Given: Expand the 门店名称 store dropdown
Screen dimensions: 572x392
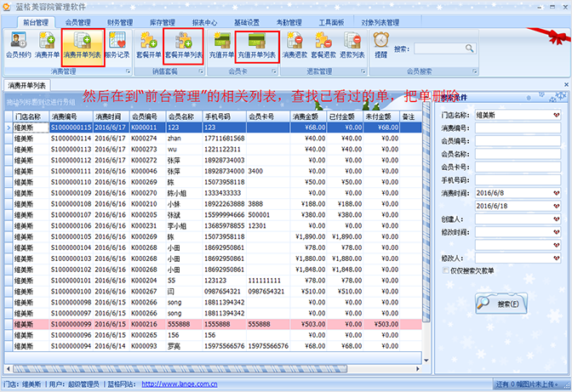Looking at the screenshot, I should click(x=555, y=115).
